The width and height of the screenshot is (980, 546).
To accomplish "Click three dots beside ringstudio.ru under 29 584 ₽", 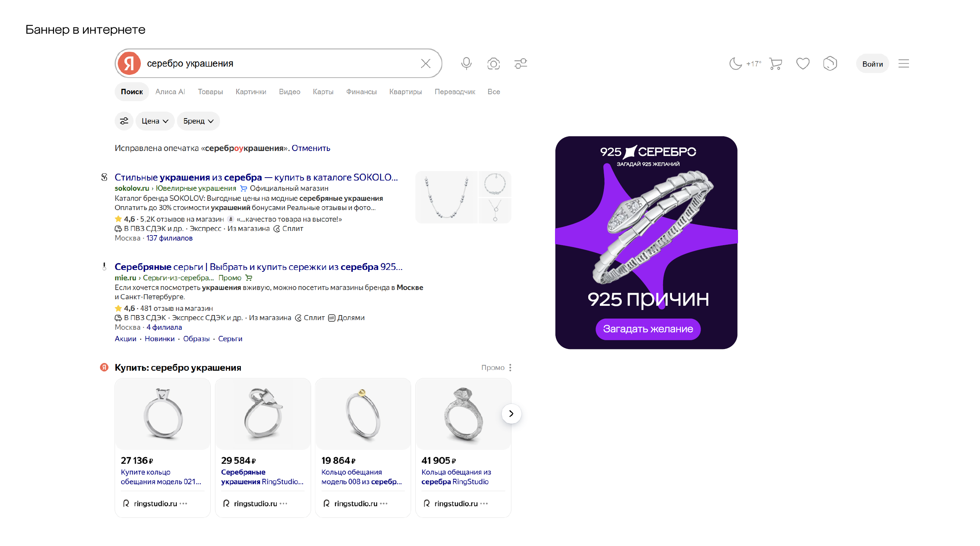I will pos(283,504).
